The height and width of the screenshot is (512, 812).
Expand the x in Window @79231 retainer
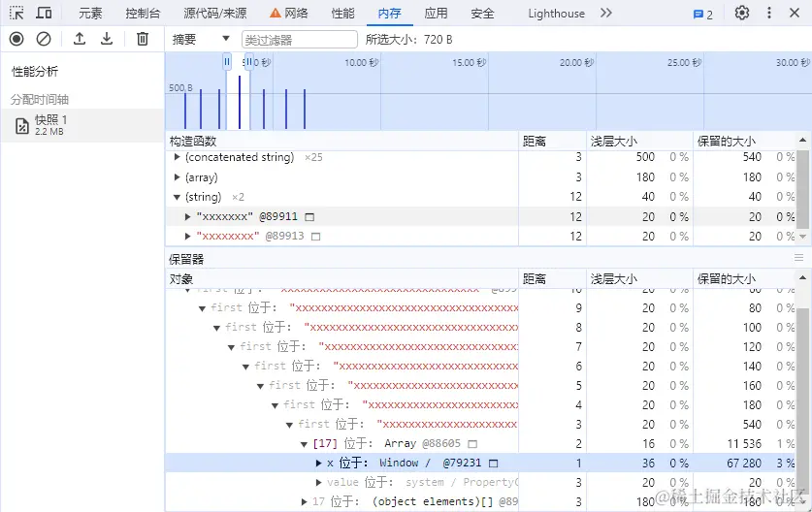pyautogui.click(x=318, y=464)
